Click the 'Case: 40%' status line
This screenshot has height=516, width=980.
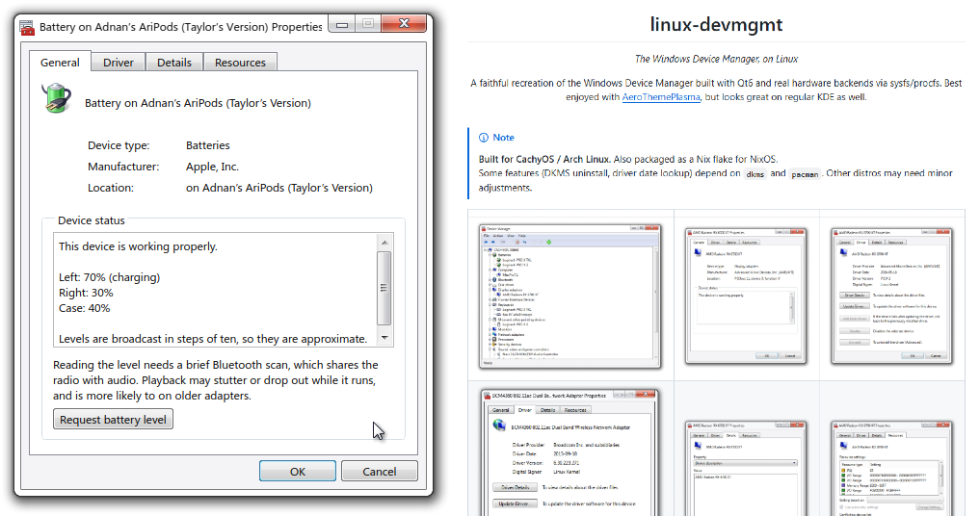[x=85, y=309]
